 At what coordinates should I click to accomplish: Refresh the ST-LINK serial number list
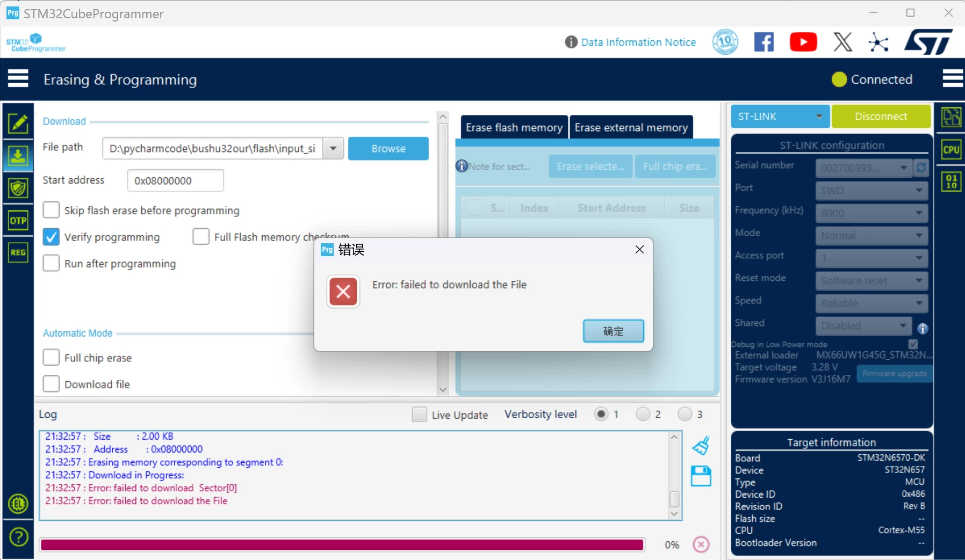pos(921,168)
